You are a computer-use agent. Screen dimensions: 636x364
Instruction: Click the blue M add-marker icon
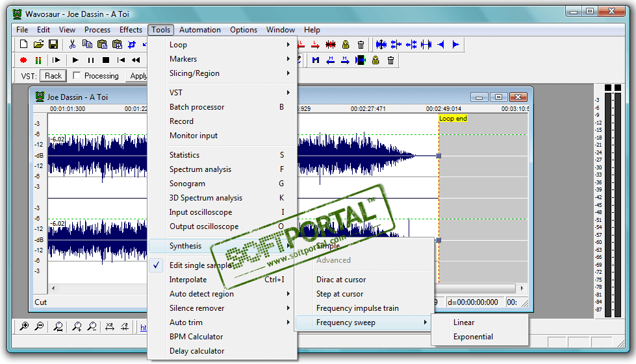(x=316, y=60)
